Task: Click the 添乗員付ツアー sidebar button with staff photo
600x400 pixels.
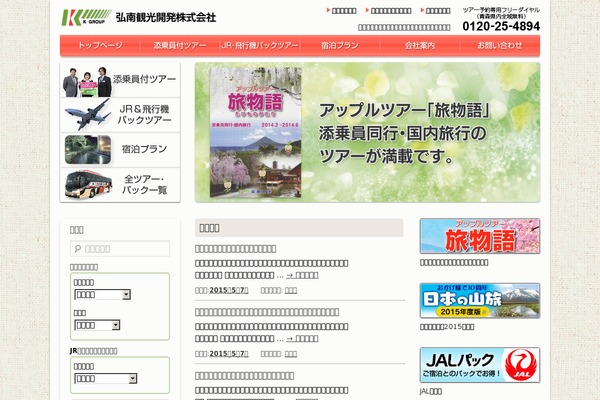Action: (x=120, y=80)
